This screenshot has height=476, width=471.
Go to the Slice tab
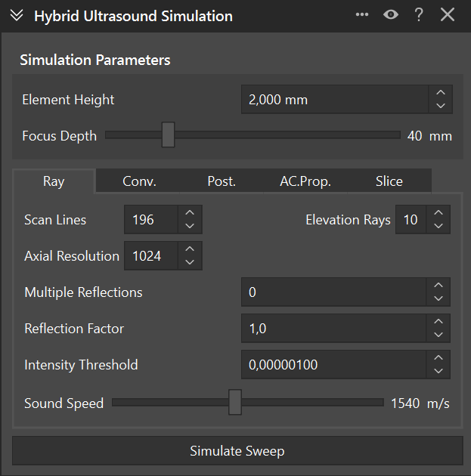pos(389,181)
